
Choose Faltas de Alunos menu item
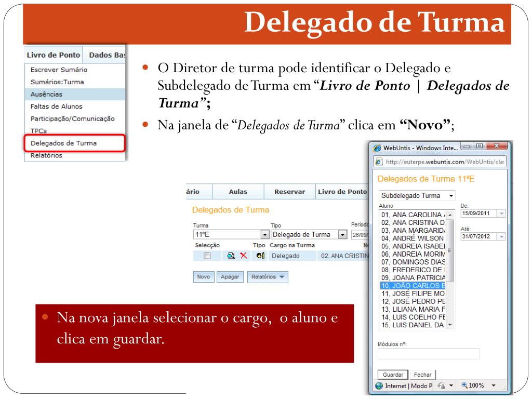pos(75,107)
